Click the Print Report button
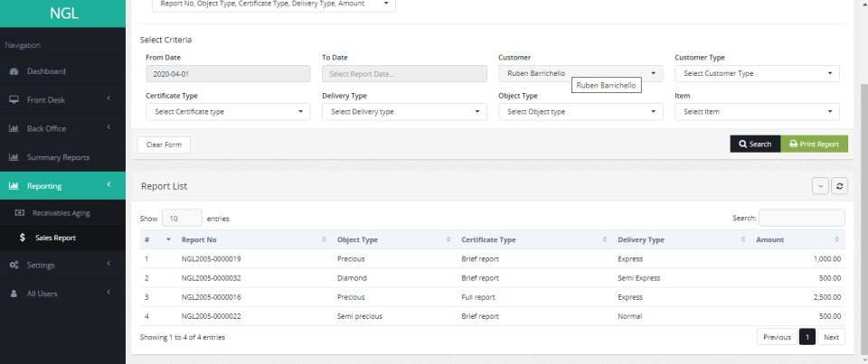This screenshot has height=364, width=868. 815,144
